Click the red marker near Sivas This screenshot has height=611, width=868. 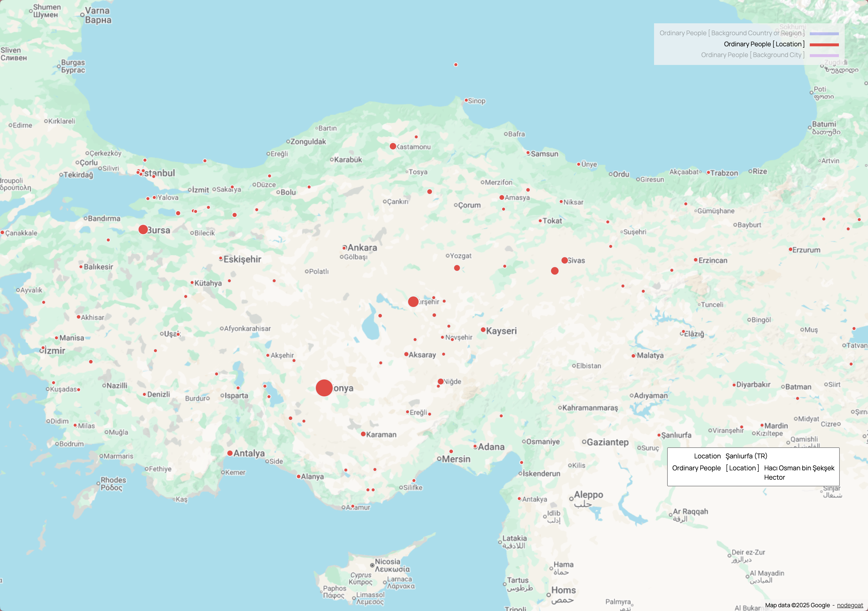565,260
